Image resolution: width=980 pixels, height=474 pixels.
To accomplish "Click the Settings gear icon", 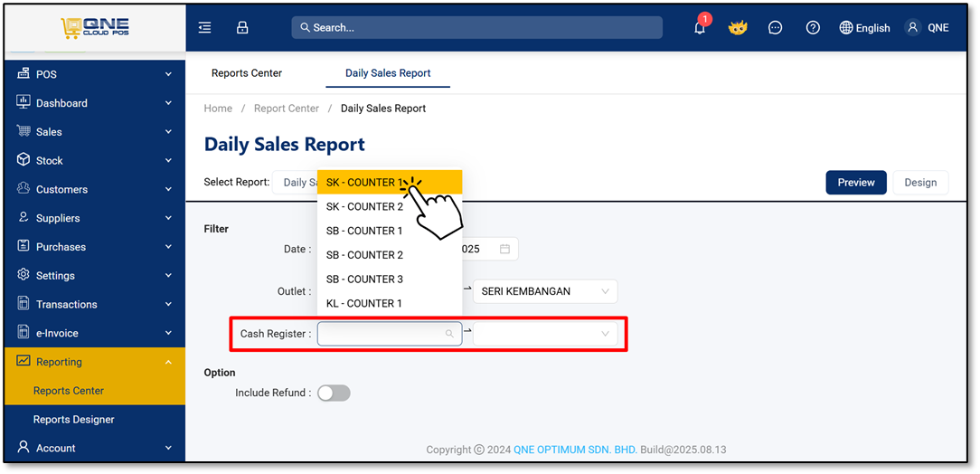I will [24, 275].
